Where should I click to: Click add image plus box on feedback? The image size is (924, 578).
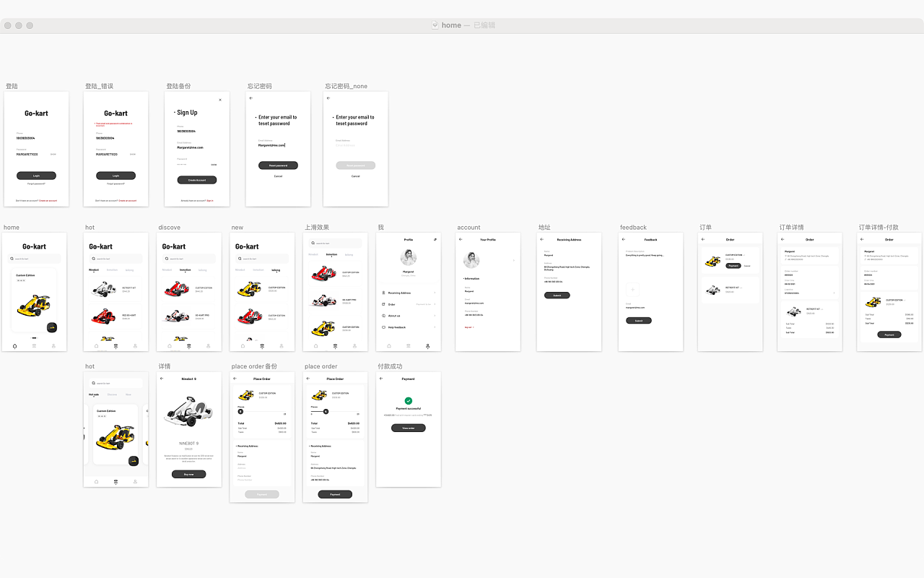632,289
